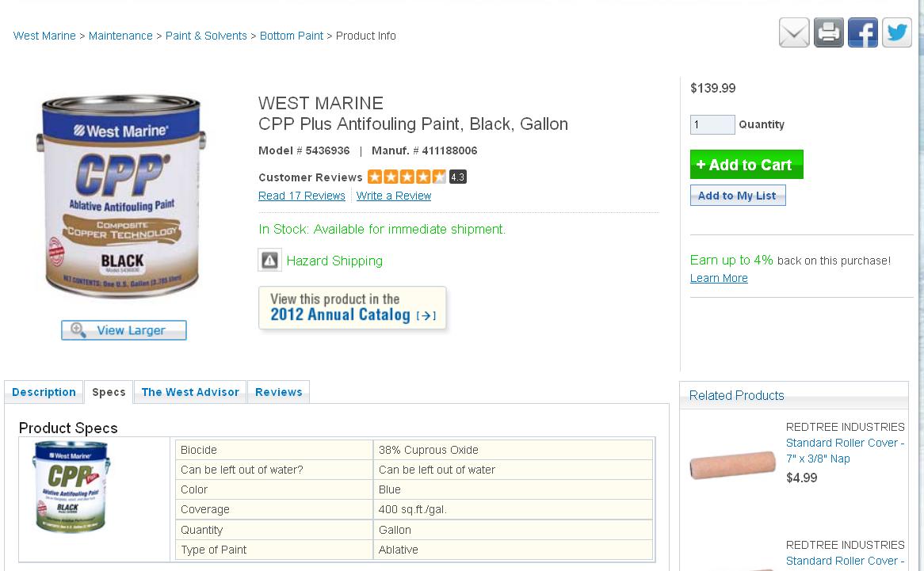
Task: Click the Learn More rewards link
Action: point(719,278)
